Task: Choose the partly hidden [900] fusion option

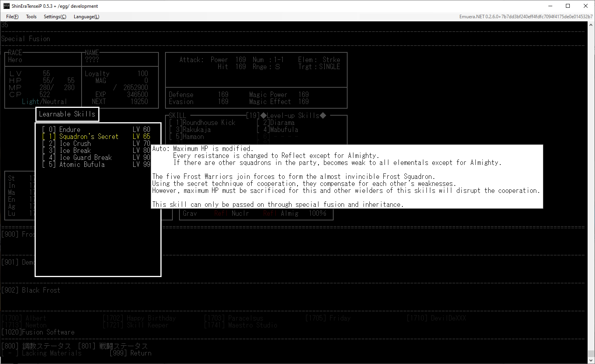Action: pos(18,234)
